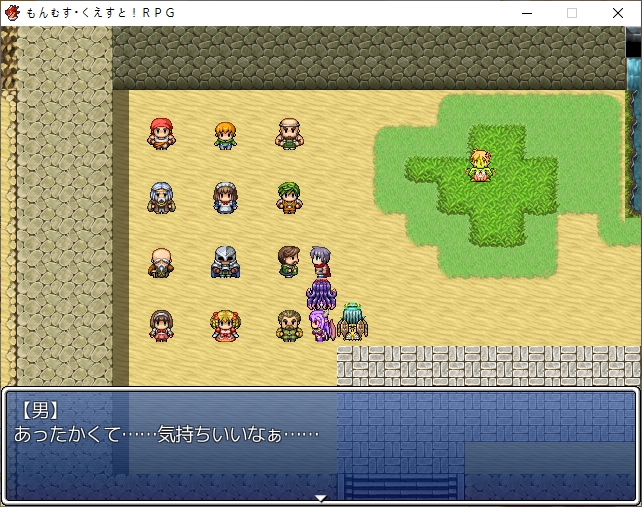
Task: Click the brown-haired maid sprite
Action: click(x=225, y=198)
